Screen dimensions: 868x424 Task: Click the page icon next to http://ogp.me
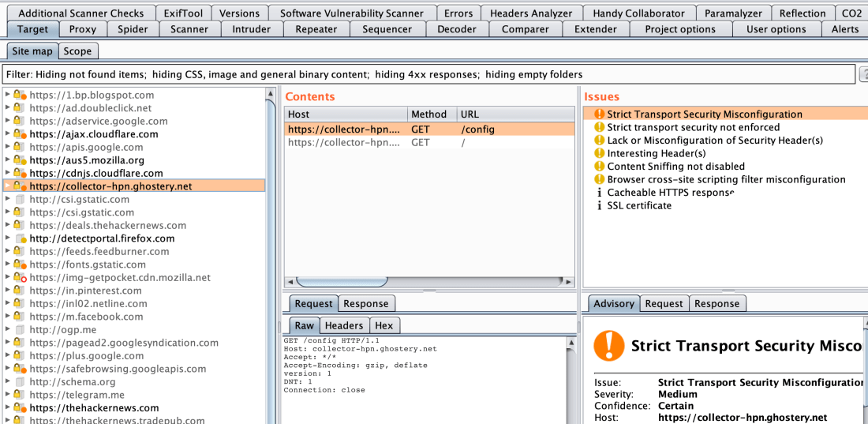[20, 330]
